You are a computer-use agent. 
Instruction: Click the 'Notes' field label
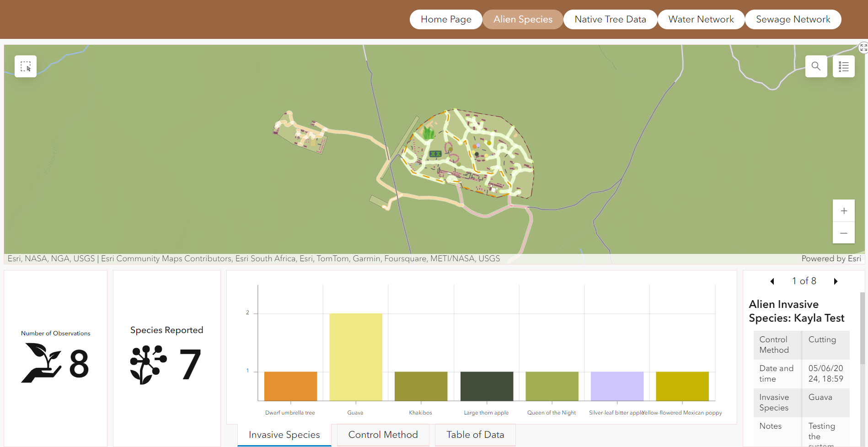click(x=771, y=426)
